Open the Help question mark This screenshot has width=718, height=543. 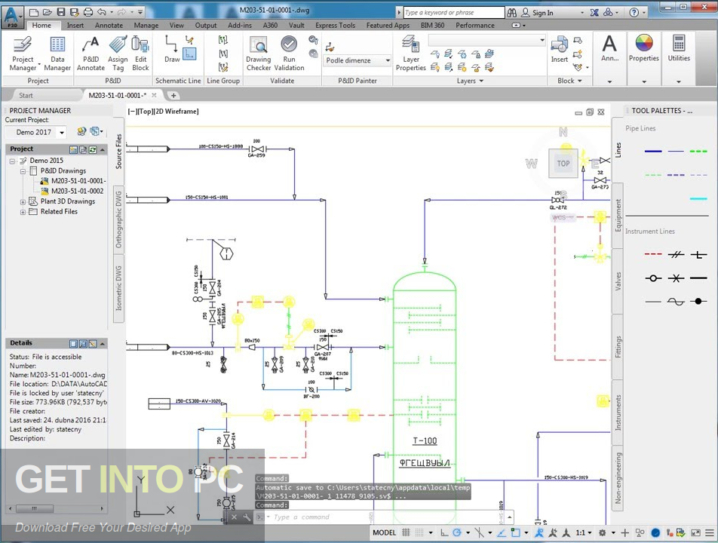(634, 13)
